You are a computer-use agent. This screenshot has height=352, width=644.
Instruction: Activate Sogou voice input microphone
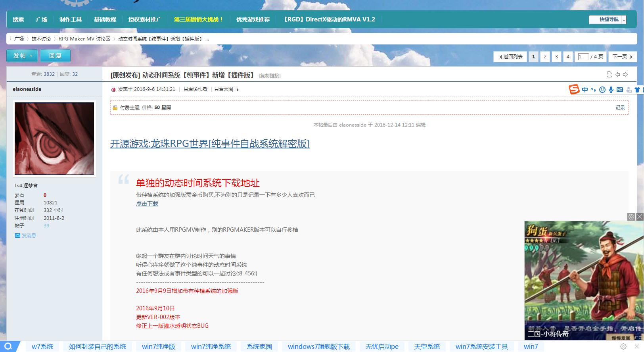pyautogui.click(x=611, y=90)
